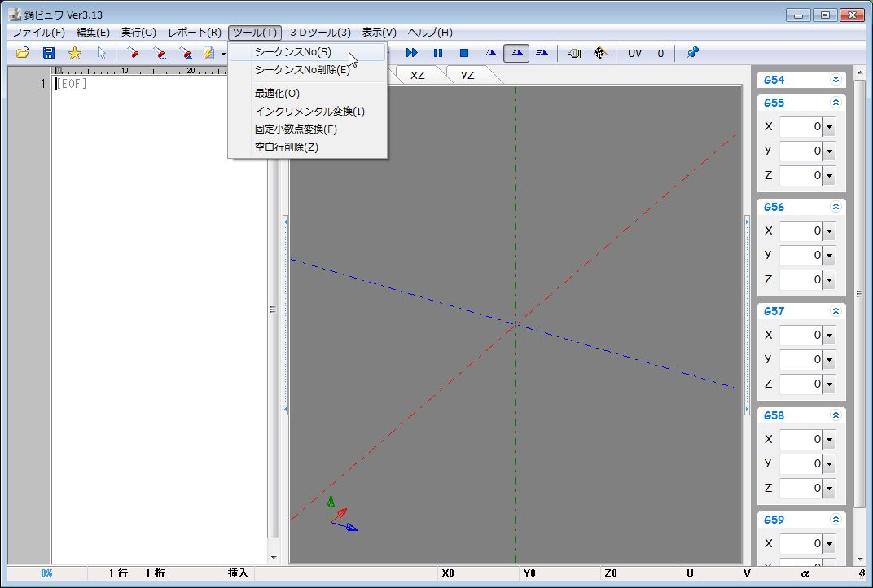
Task: Select the arrow pointer tool
Action: (x=101, y=53)
